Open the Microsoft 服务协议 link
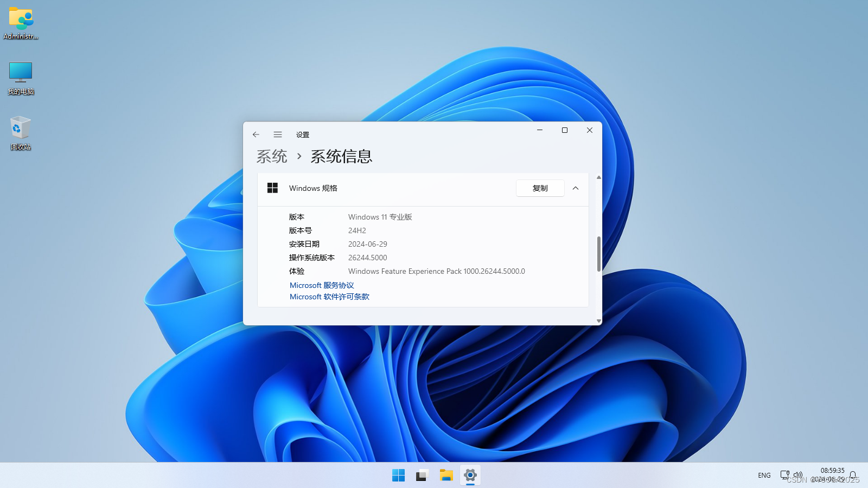 (322, 285)
